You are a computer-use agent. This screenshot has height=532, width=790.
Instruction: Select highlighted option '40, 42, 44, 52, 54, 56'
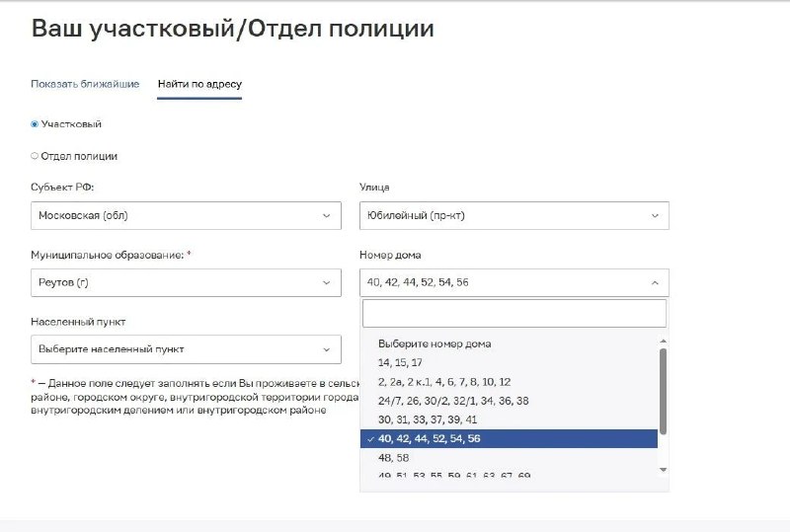(509, 439)
